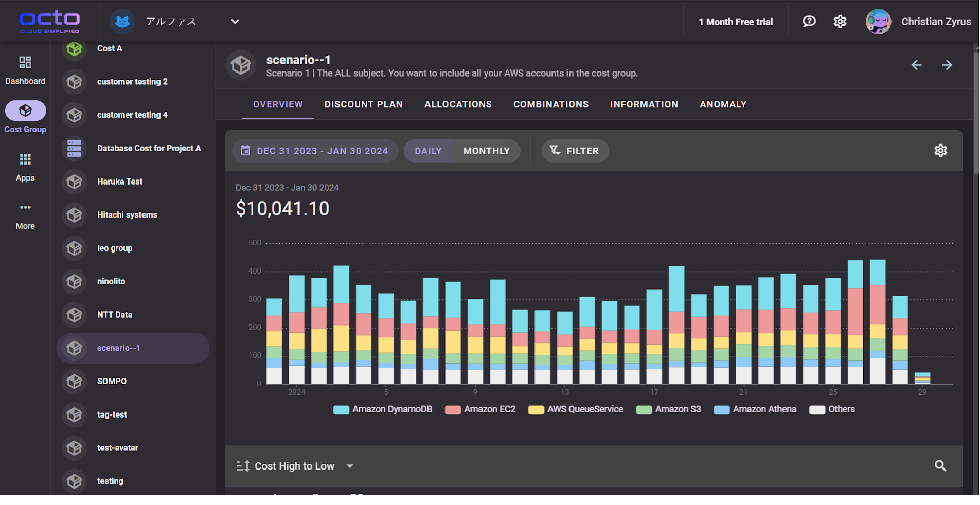Select scenario--1 in the cost group list
The width and height of the screenshot is (980, 505).
[133, 348]
